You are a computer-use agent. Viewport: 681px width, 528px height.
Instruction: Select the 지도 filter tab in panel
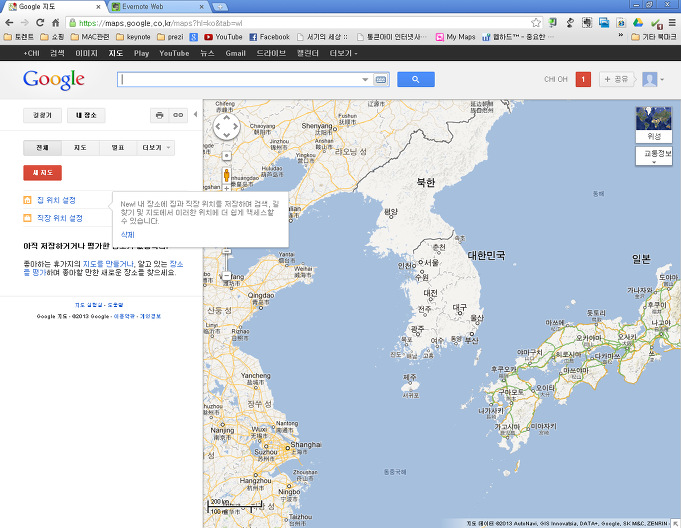coord(80,148)
